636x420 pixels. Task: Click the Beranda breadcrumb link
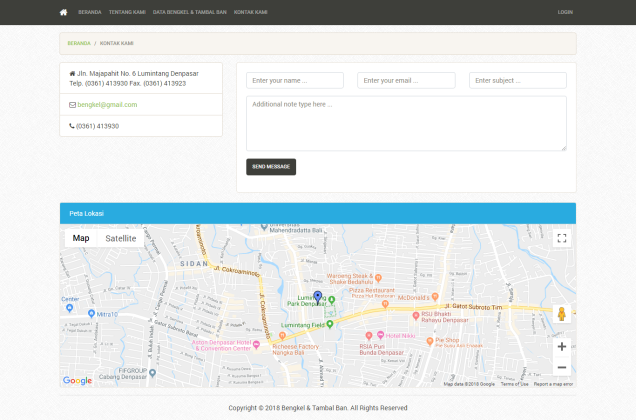(78, 43)
